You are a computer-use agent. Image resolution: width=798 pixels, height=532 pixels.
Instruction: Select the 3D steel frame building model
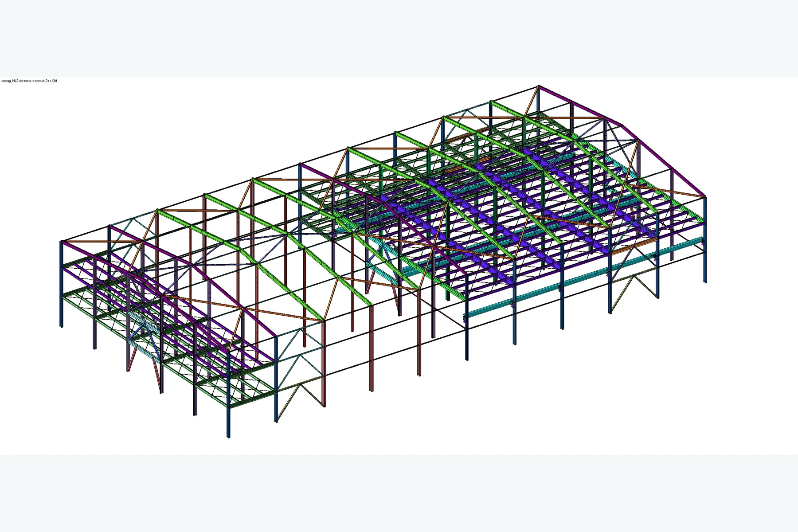[383, 262]
